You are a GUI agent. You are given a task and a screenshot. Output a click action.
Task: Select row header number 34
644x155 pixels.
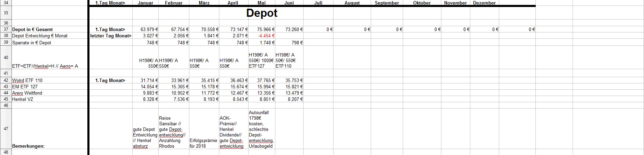tap(6, 3)
